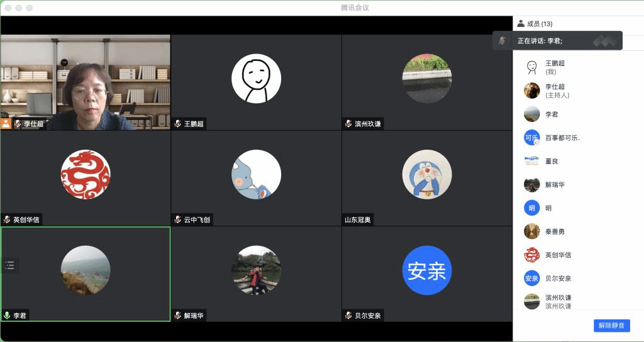Select 百事都可乐 in the members list

click(562, 138)
